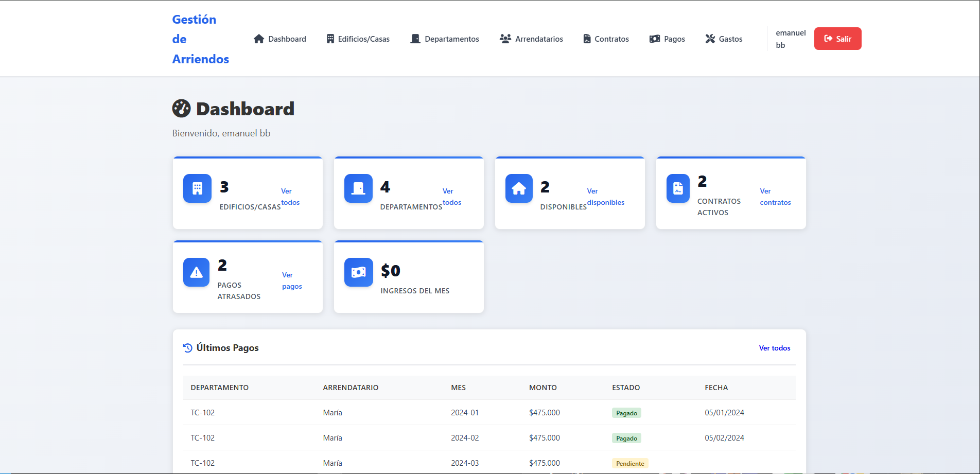Open the Contratos page

[606, 39]
